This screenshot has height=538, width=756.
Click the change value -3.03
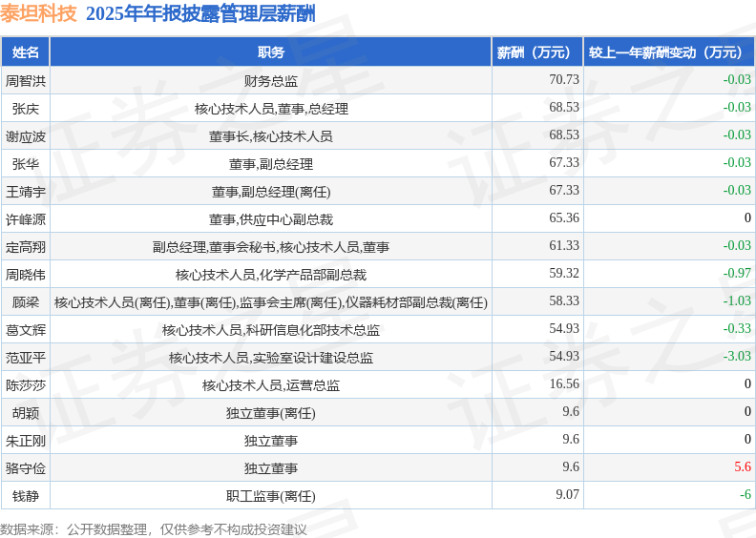(737, 356)
